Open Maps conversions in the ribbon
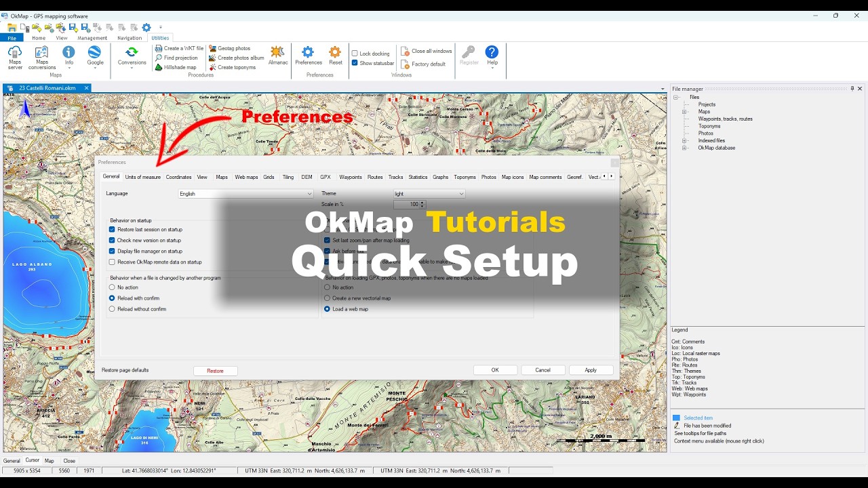The height and width of the screenshot is (488, 868). tap(42, 57)
